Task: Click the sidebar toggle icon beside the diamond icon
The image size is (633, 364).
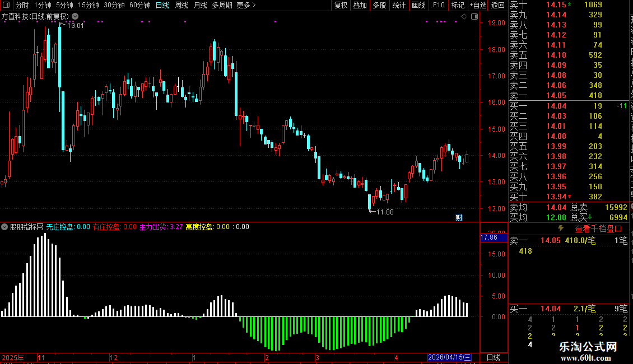Action: [x=475, y=17]
